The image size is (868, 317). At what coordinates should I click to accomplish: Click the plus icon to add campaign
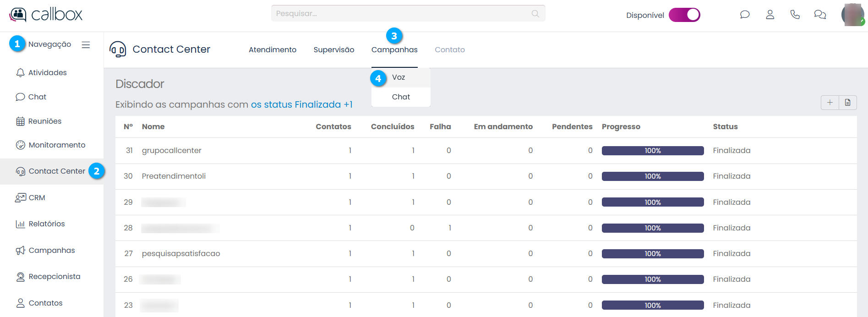(830, 103)
